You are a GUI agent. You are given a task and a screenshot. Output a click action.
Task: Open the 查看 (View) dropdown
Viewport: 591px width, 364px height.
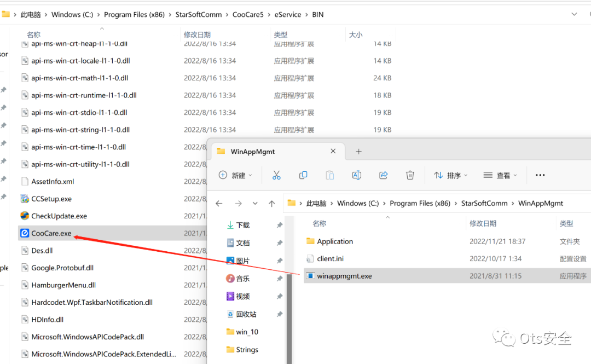point(501,175)
